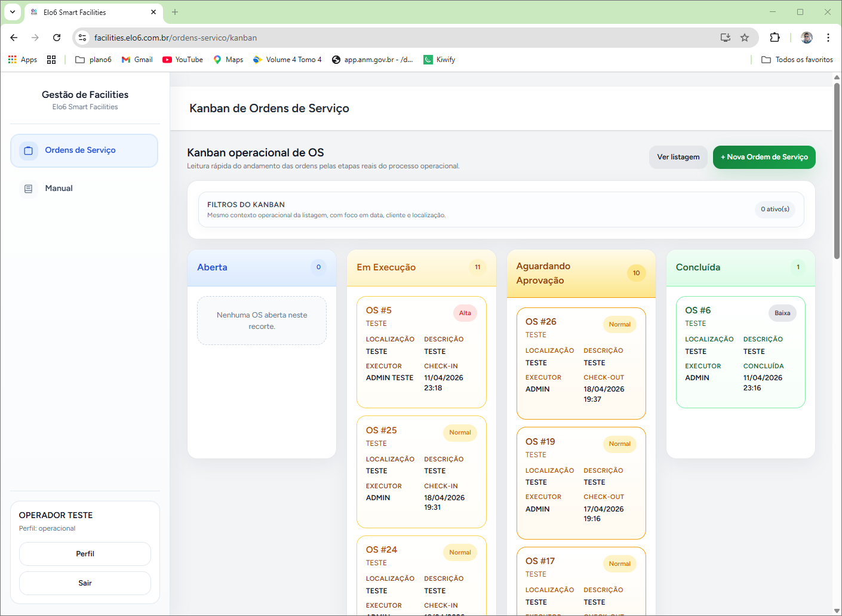842x616 pixels.
Task: Click the page vertical scrollbar
Action: pyautogui.click(x=837, y=171)
